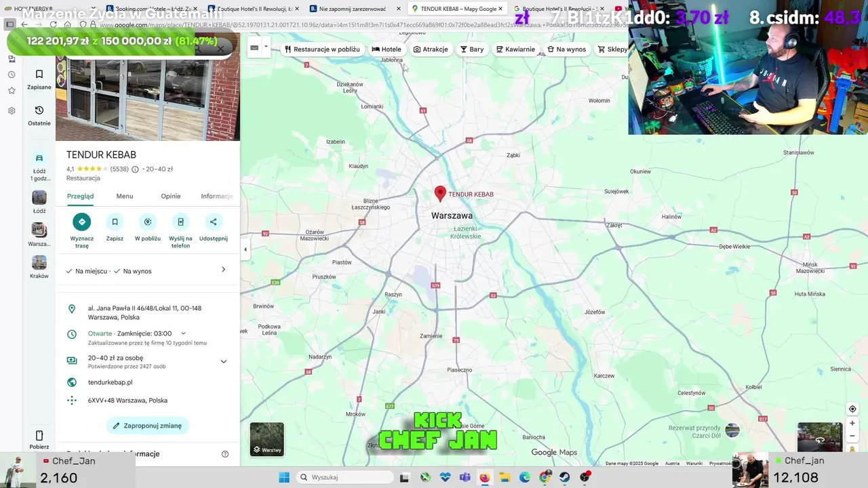Switch to the Menu tab
Viewport: 868px width, 488px height.
(125, 196)
